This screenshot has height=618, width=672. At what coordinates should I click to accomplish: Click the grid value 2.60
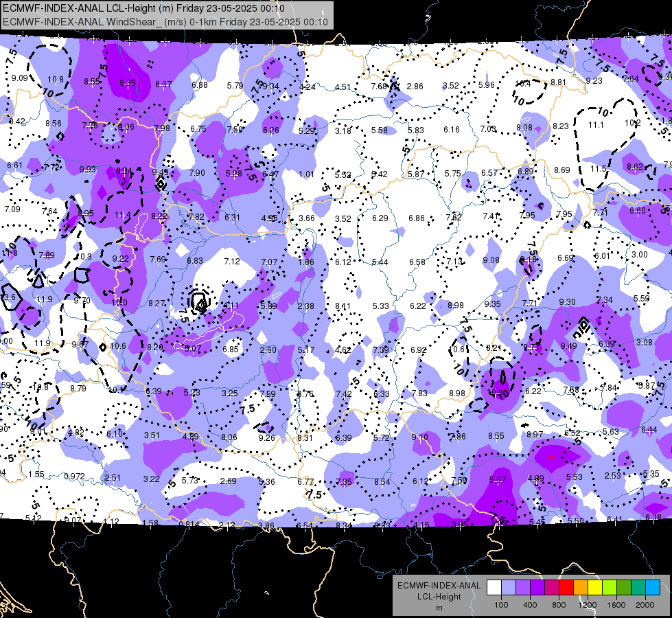click(268, 350)
